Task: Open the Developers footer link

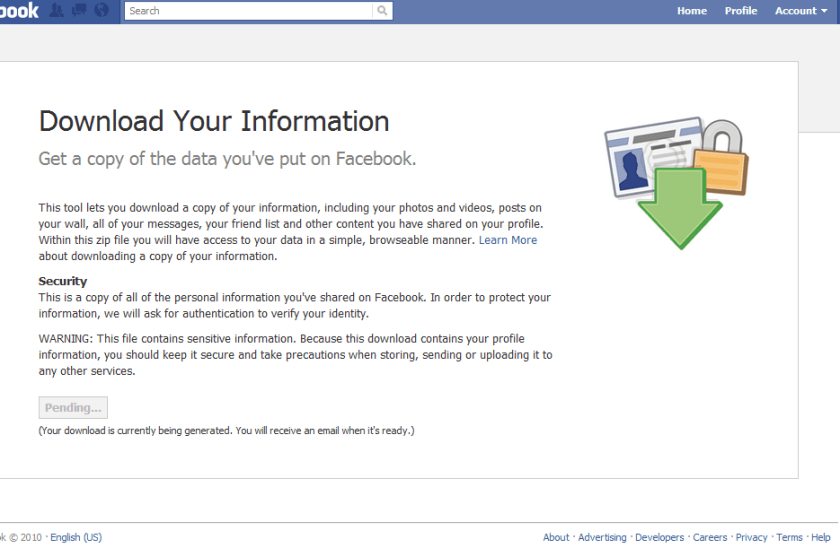Action: [659, 537]
